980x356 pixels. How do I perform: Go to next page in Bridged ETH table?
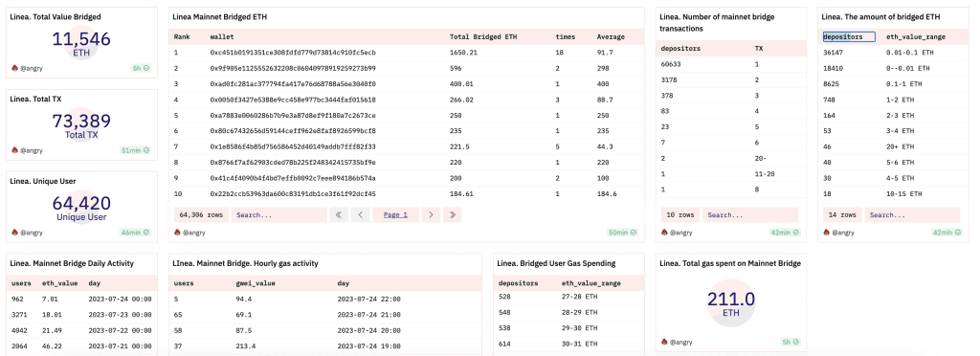431,215
